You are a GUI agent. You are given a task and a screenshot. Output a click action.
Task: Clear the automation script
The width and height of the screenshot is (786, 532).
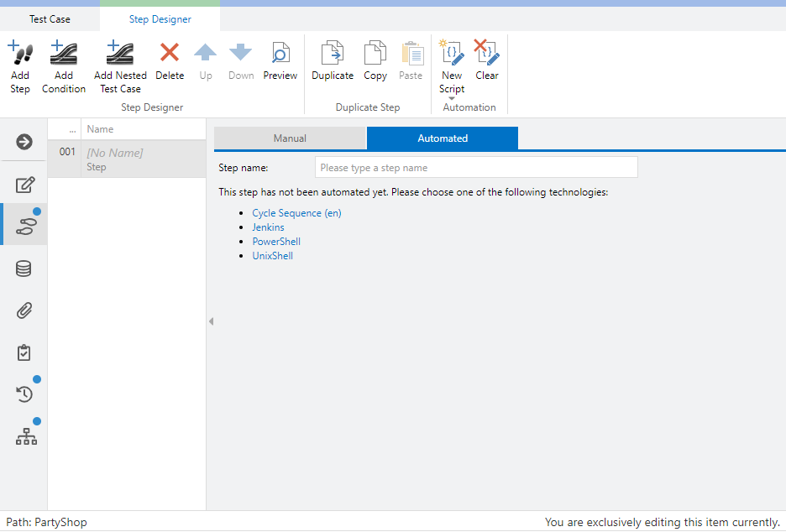click(x=487, y=55)
